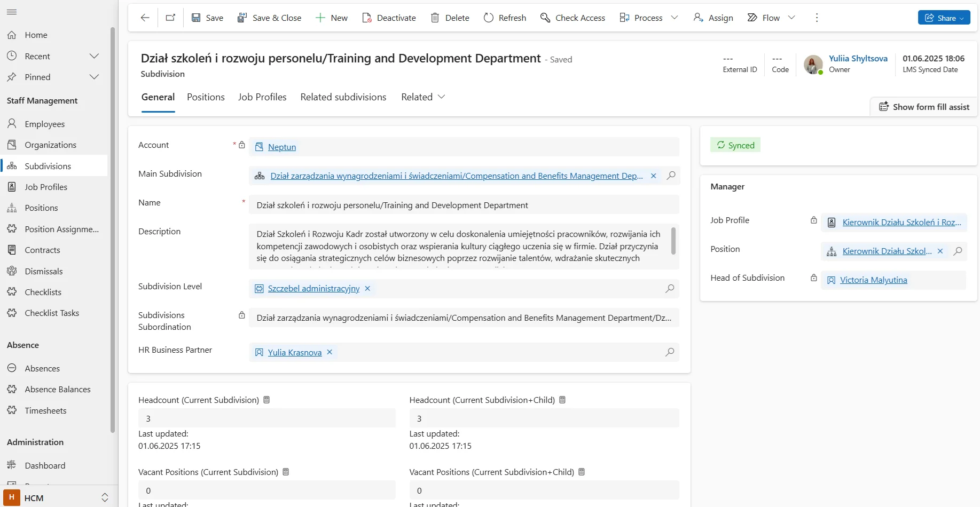This screenshot has height=507, width=980.
Task: Switch to the Positions tab
Action: click(x=206, y=97)
